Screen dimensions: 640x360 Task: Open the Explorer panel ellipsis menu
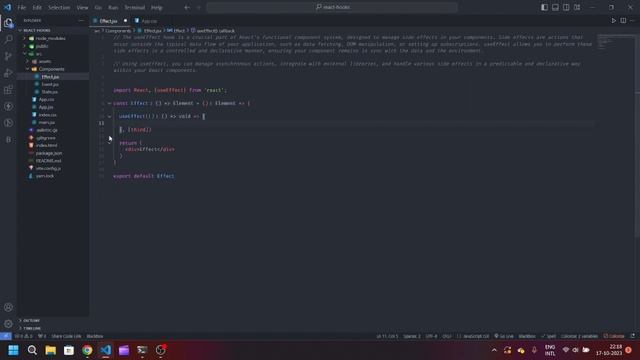pos(81,20)
